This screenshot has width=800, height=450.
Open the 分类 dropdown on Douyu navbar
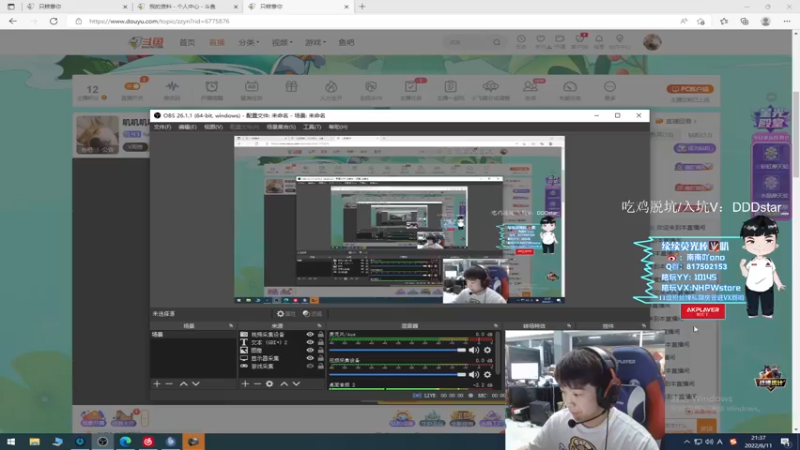(x=248, y=42)
